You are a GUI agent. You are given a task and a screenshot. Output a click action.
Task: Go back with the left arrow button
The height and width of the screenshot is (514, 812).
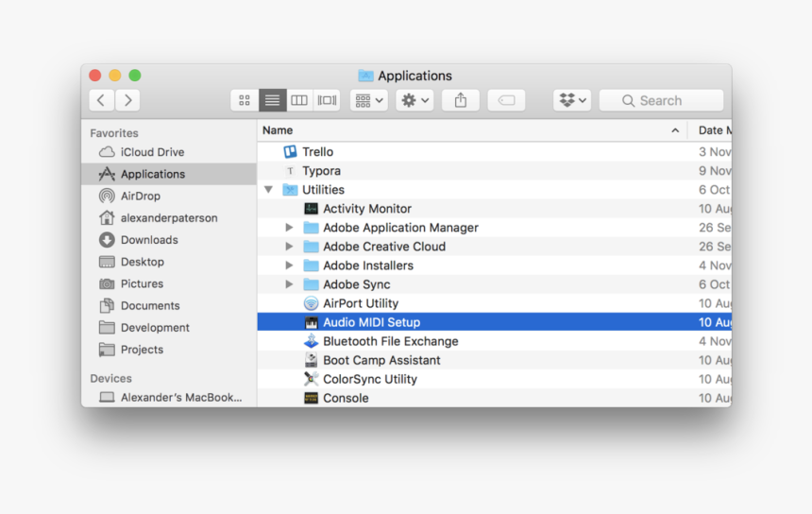click(102, 100)
